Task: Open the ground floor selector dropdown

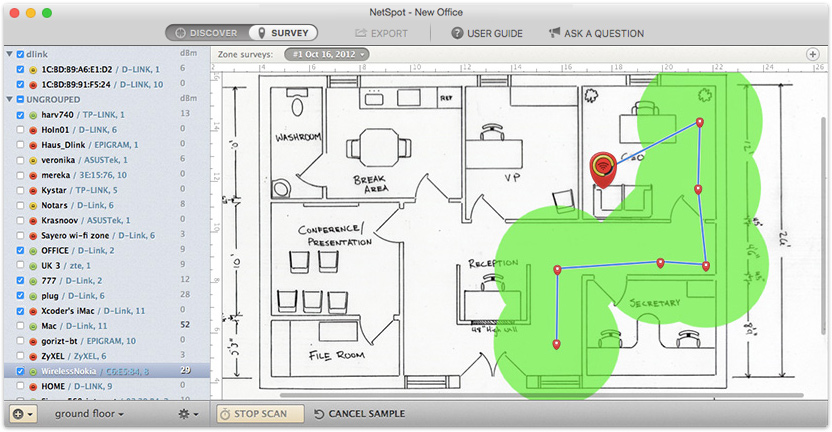Action: click(89, 414)
